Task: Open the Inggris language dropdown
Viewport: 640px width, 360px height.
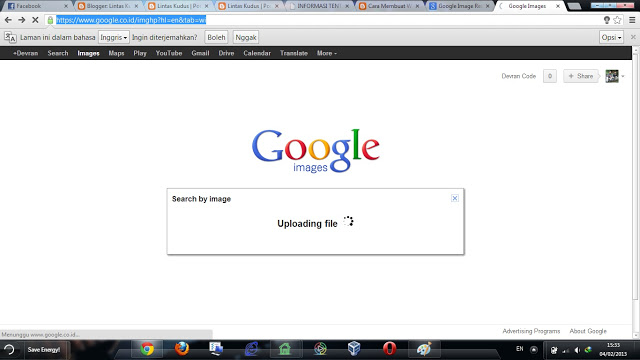Action: 113,38
